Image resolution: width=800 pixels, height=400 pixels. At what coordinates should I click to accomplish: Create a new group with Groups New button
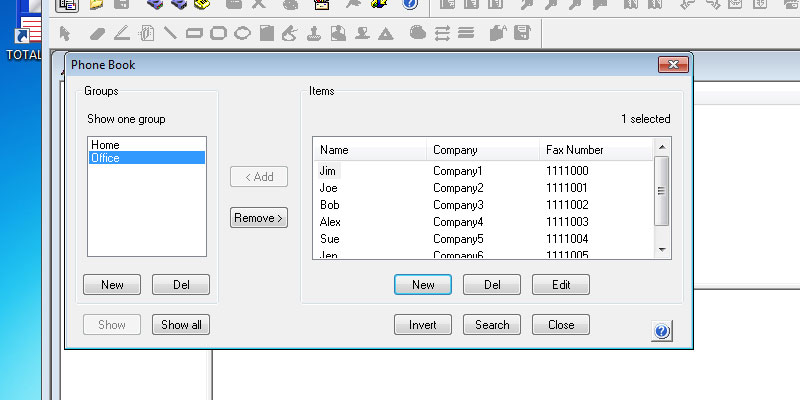112,285
